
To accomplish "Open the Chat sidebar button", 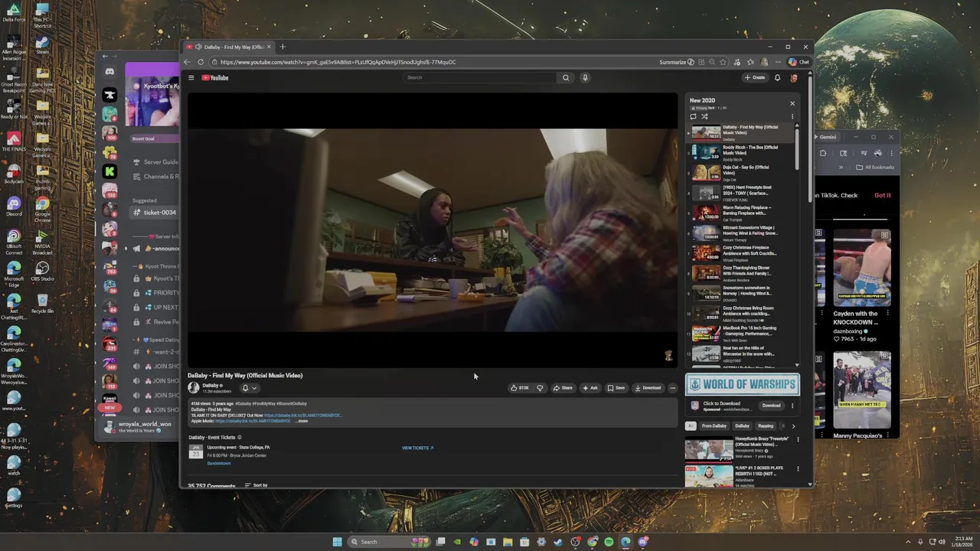I will click(799, 62).
